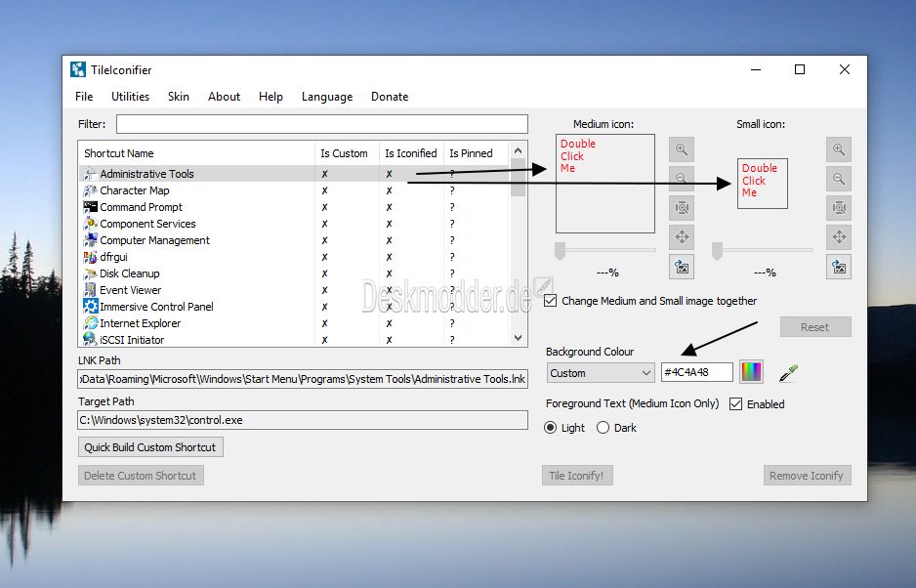The width and height of the screenshot is (916, 588).
Task: Select the Light foreground text option
Action: [550, 428]
